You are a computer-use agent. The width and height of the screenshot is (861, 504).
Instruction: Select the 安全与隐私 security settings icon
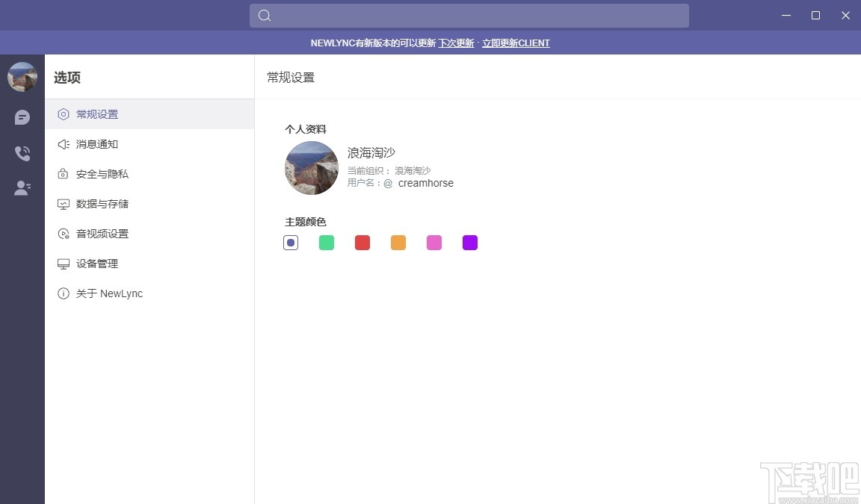coord(63,174)
